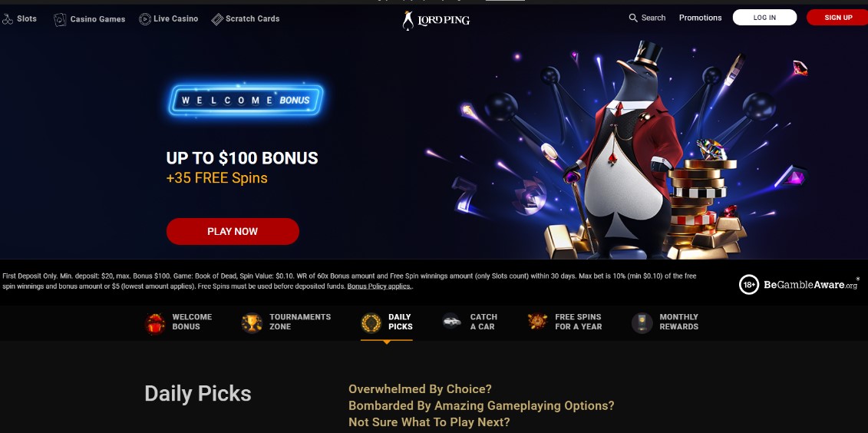Click the Monthly Rewards icon
This screenshot has width=868, height=433.
642,322
